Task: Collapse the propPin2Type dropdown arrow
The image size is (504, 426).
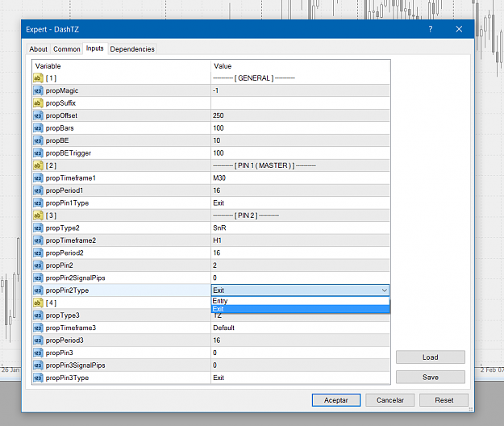Action: [x=384, y=290]
